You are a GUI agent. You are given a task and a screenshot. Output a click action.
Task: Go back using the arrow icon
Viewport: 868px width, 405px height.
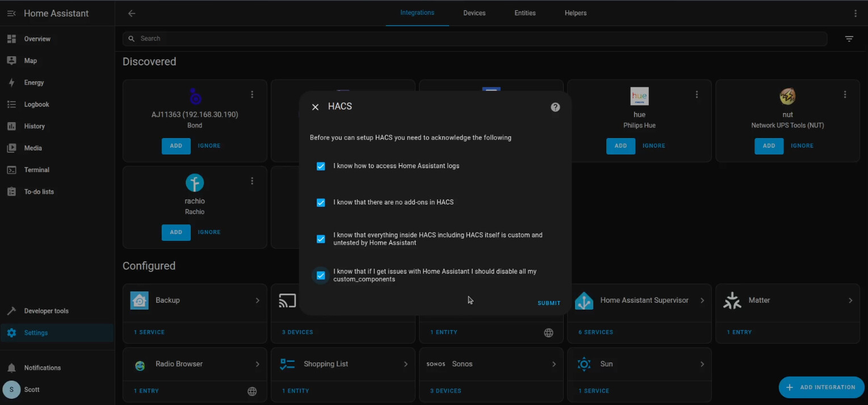coord(132,14)
